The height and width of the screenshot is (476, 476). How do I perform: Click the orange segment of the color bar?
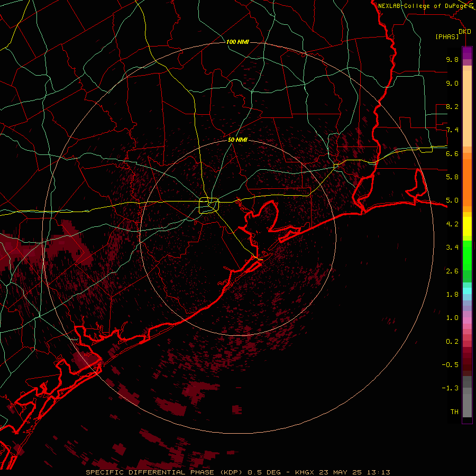[x=467, y=182]
